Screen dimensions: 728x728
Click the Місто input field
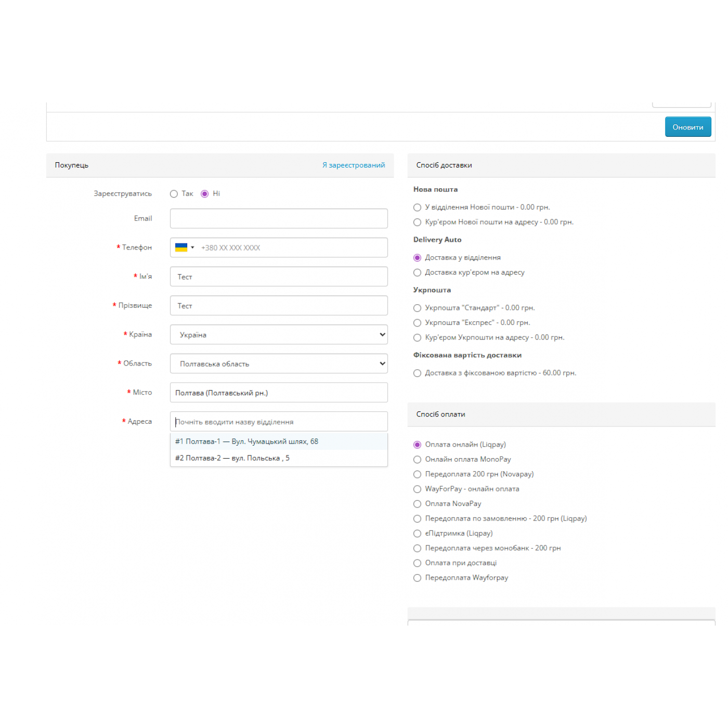tap(278, 393)
